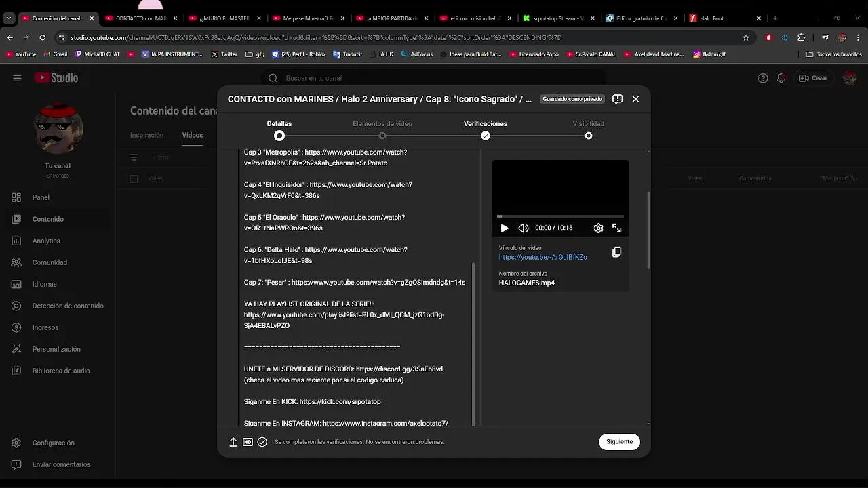868x488 pixels.
Task: Click the HD processing icon
Action: pos(248,442)
